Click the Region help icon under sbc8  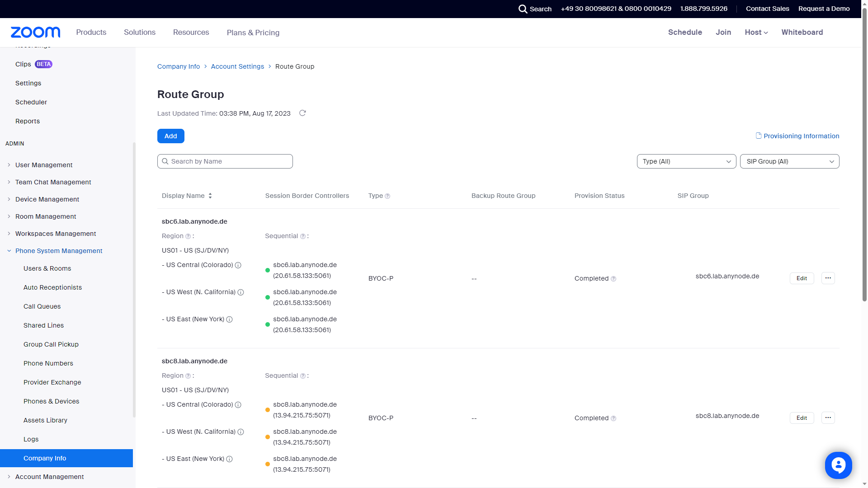[188, 376]
